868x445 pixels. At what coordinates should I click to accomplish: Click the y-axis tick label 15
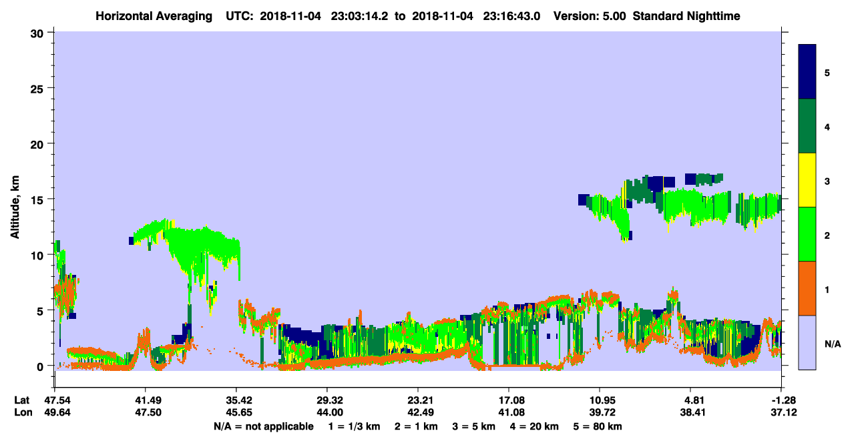[x=39, y=199]
